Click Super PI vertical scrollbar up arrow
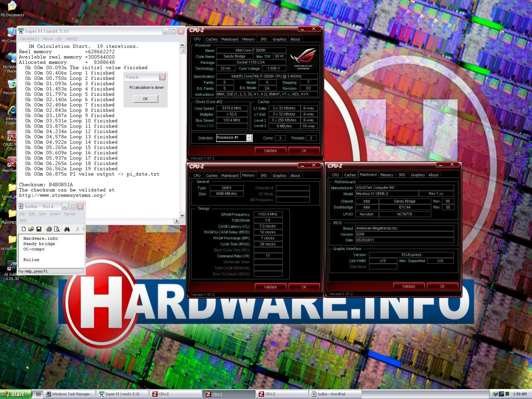 click(x=183, y=45)
